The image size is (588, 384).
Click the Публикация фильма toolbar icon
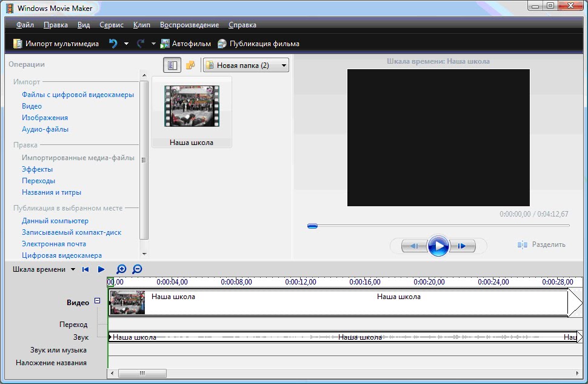click(222, 44)
